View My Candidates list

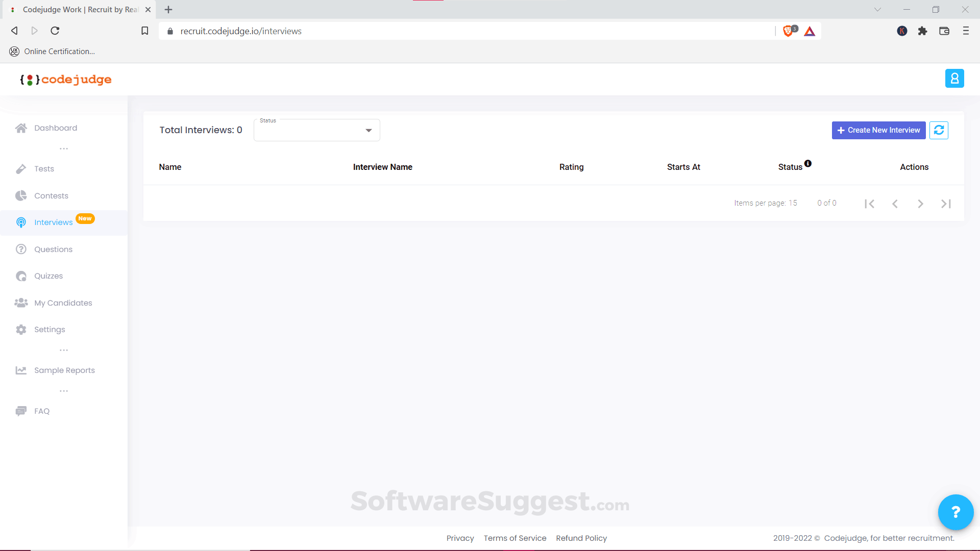[63, 303]
